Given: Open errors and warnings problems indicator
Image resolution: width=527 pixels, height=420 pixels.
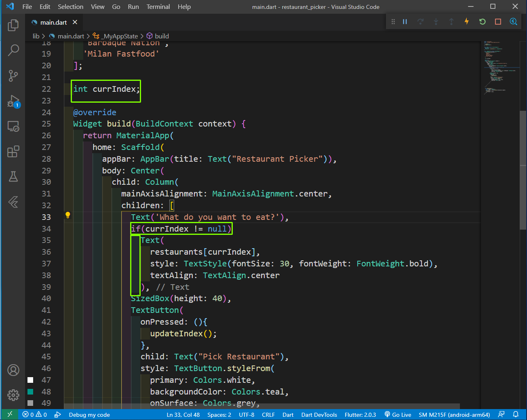Looking at the screenshot, I should [35, 415].
